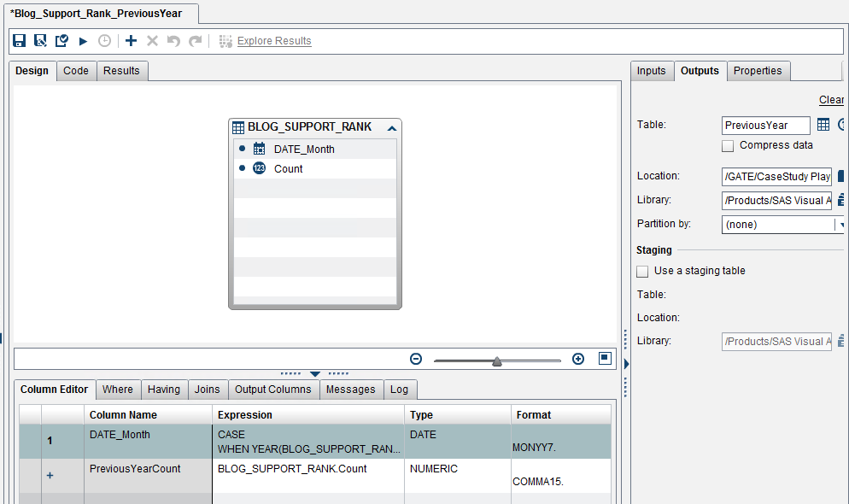The image size is (849, 504).
Task: Click the Redo arrow icon
Action: [195, 41]
